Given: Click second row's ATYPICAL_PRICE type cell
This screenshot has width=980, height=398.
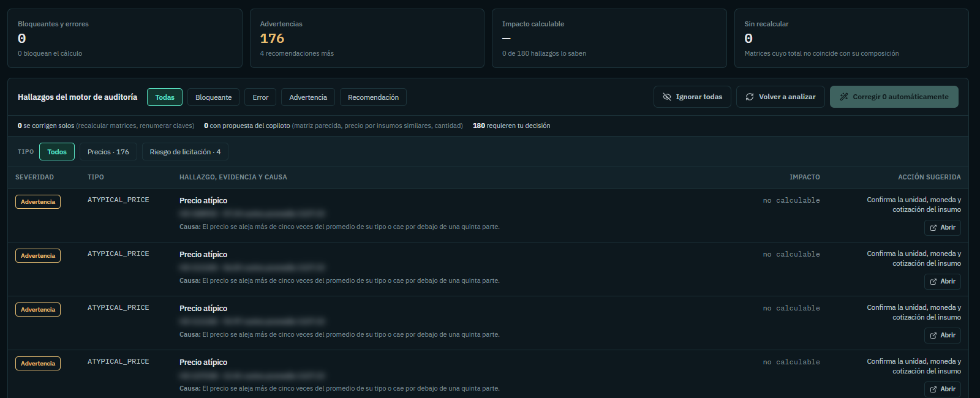Looking at the screenshot, I should (x=118, y=253).
